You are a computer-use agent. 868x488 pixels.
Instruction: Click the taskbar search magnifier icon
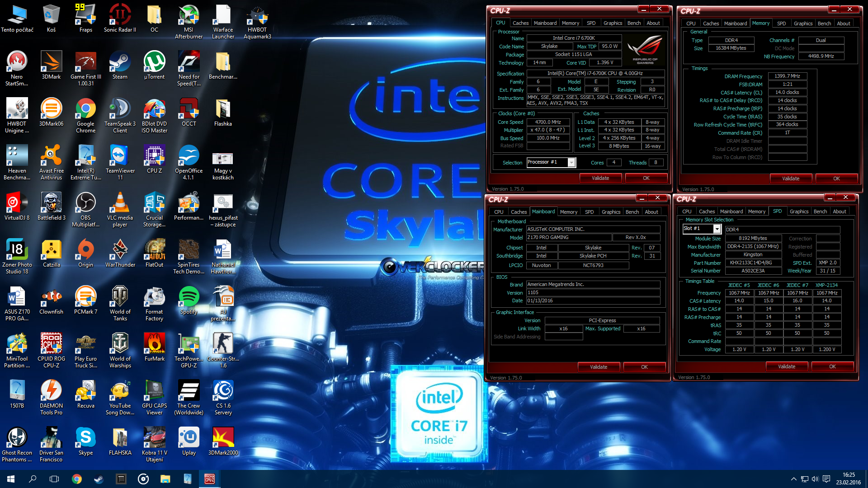click(33, 479)
